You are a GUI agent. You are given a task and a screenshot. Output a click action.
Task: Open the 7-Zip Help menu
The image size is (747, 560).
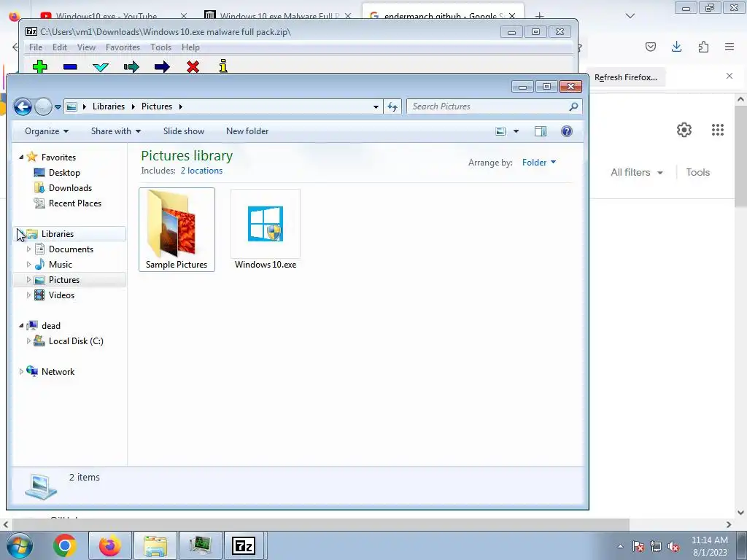[190, 47]
